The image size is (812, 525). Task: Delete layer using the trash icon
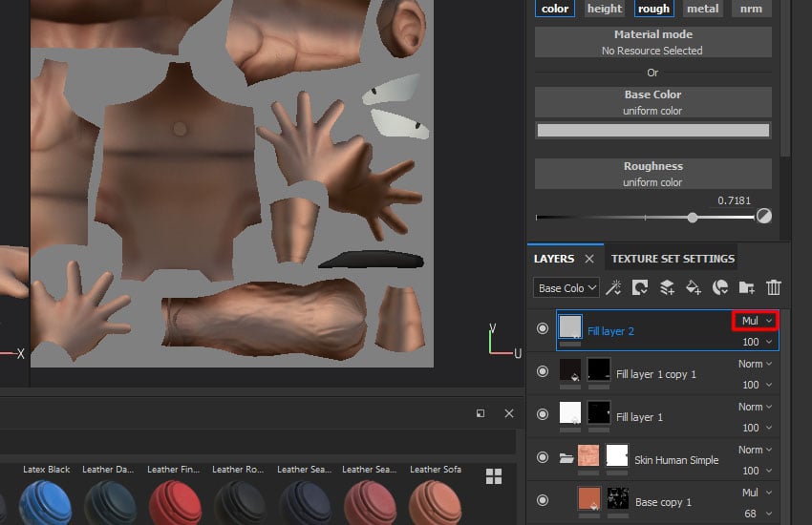pos(774,287)
